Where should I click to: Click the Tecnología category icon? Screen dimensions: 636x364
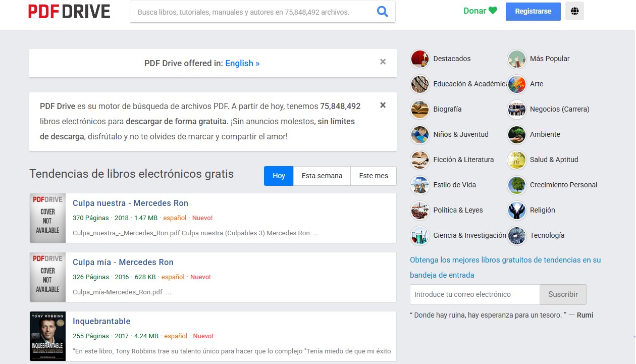[517, 236]
